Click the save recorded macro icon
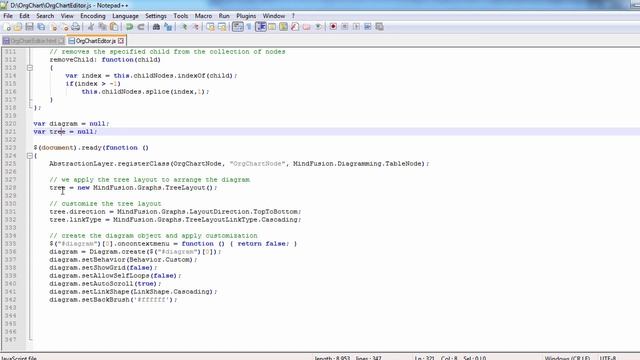640x360 pixels. 379,27
